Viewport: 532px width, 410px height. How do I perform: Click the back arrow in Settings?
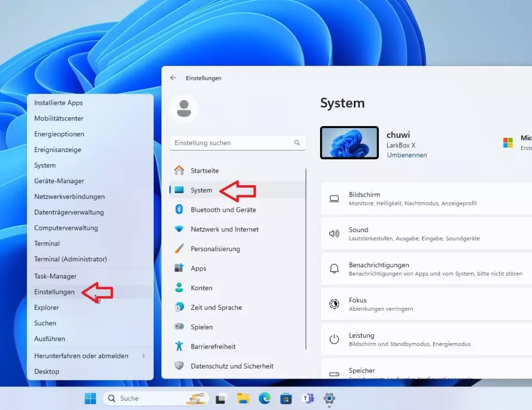tap(172, 78)
